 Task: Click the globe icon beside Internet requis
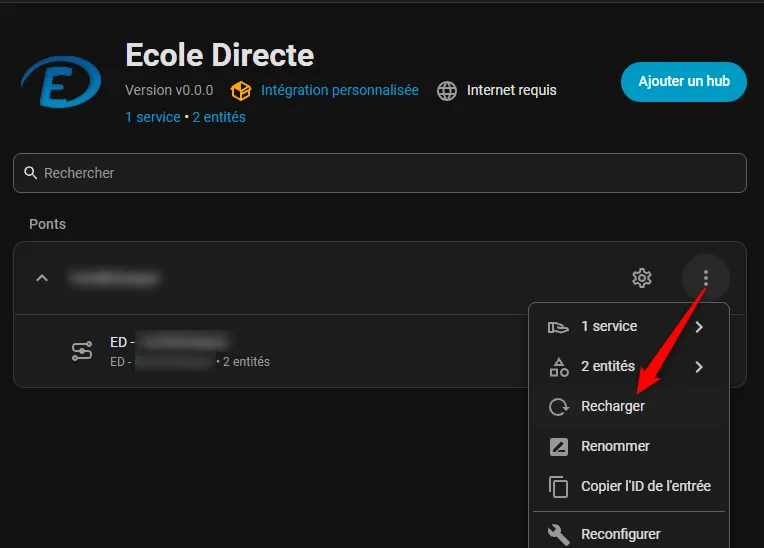tap(447, 91)
